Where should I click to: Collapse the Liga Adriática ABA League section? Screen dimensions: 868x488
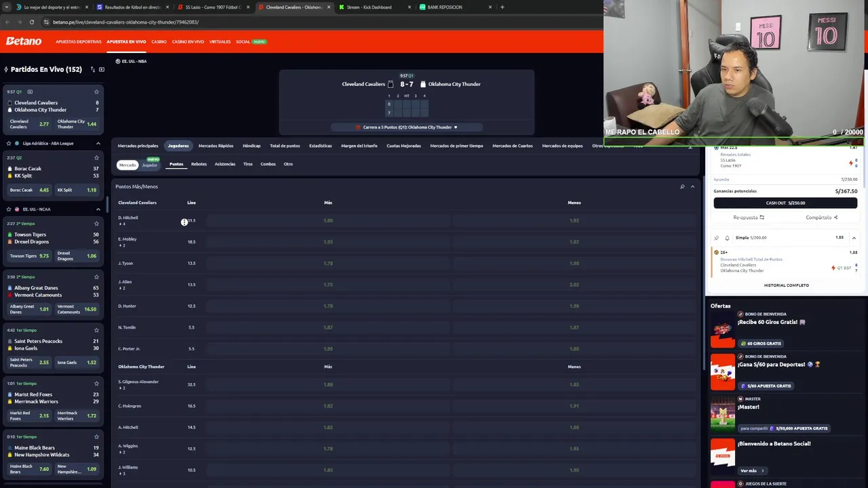98,143
